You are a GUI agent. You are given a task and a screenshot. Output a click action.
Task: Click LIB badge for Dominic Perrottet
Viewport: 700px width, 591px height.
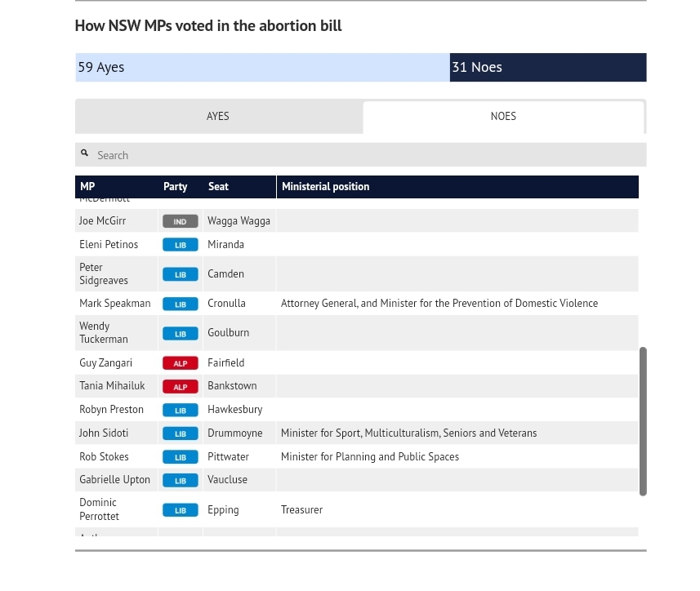(x=181, y=510)
